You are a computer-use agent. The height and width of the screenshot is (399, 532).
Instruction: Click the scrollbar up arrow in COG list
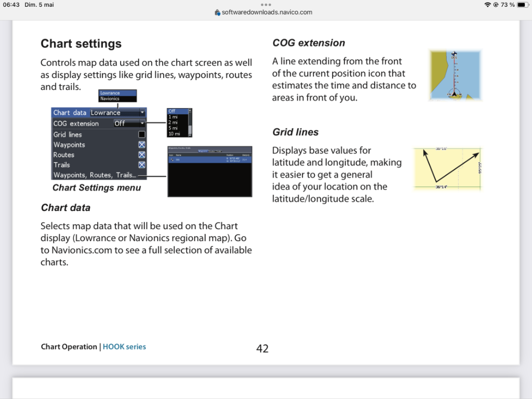[x=190, y=111]
